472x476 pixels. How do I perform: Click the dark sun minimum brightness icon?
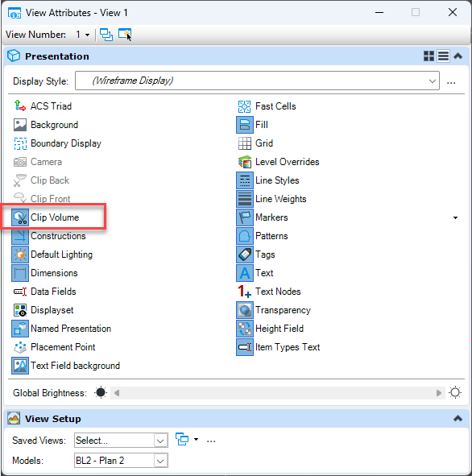pyautogui.click(x=101, y=392)
